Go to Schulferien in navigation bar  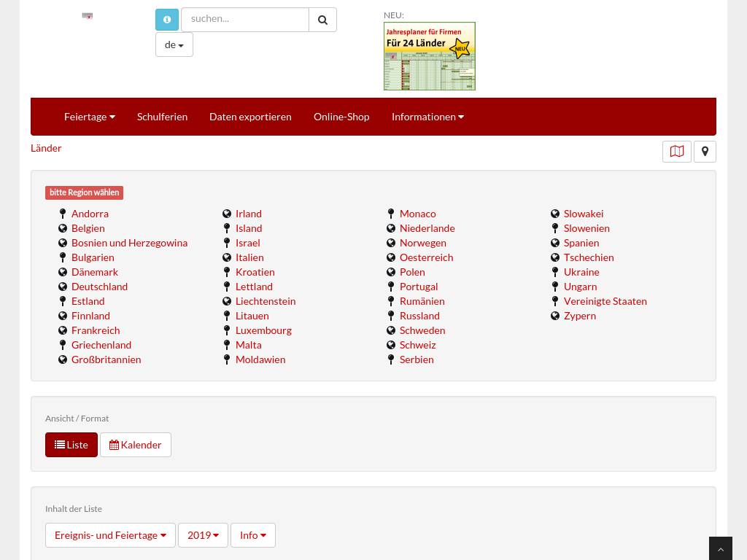click(x=162, y=117)
